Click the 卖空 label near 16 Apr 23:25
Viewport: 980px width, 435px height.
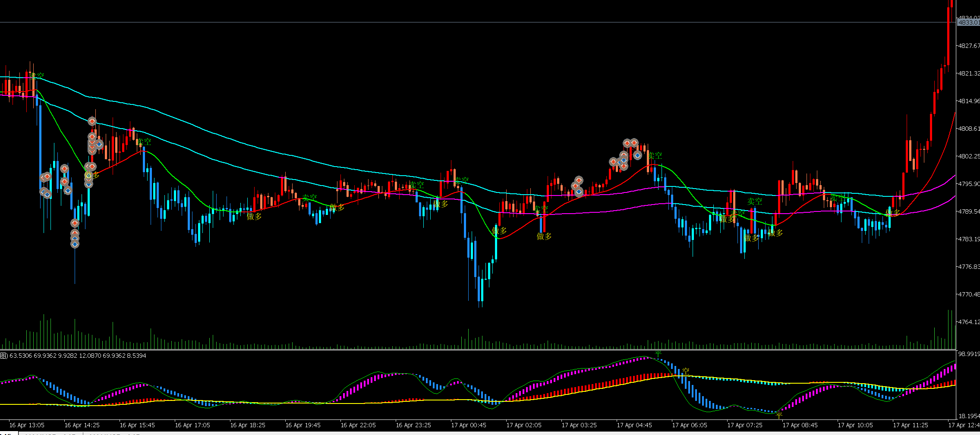click(416, 185)
